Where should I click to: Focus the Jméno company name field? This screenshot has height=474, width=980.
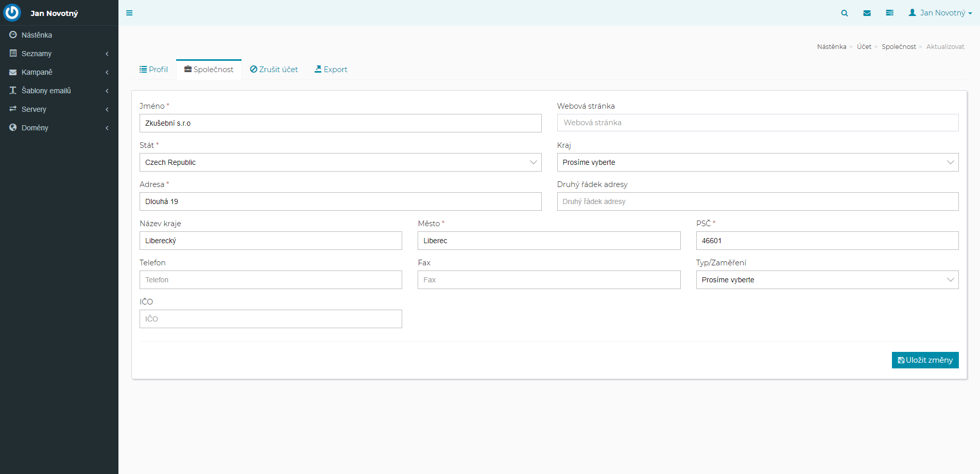340,123
